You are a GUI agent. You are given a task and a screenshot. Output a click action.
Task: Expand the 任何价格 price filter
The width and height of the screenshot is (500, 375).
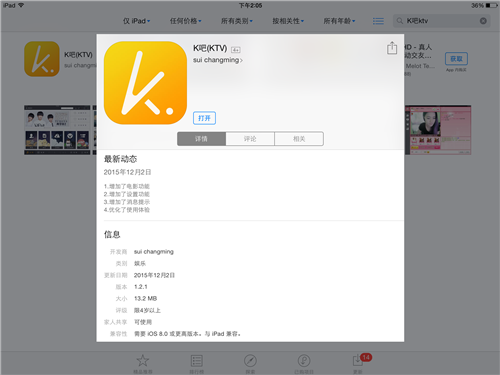(x=186, y=21)
